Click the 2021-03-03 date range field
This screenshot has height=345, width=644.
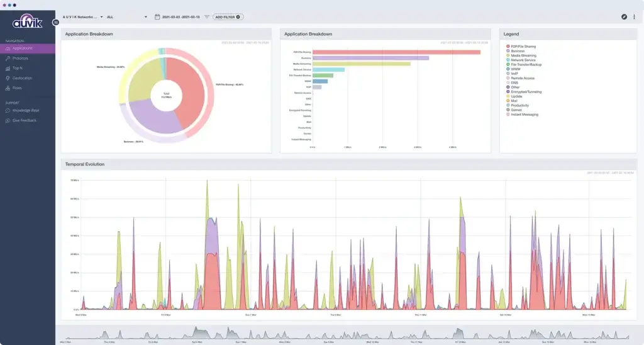pos(180,17)
